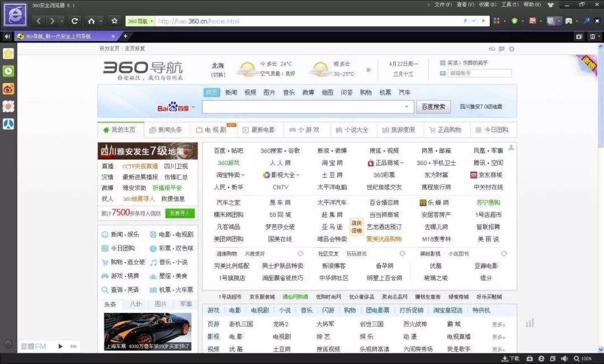
Task: Expand the 淘宝特卖 dropdown arrow
Action: tap(243, 175)
